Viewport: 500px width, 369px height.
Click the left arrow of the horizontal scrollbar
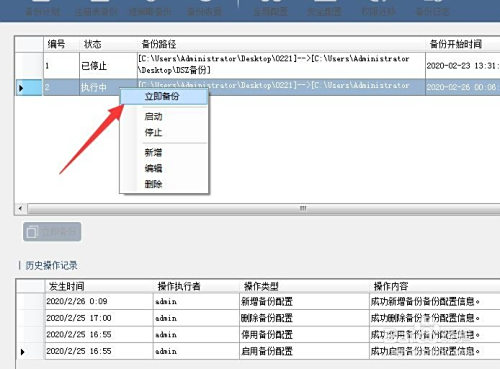click(20, 209)
